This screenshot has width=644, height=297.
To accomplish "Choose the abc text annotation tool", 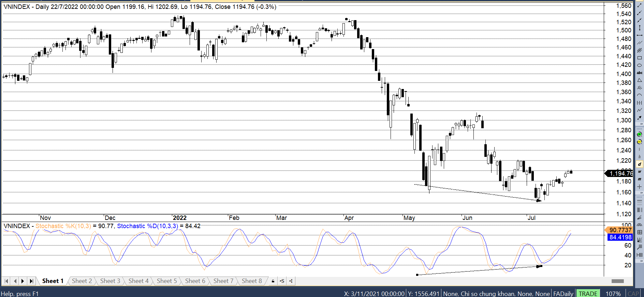I will 640,73.
